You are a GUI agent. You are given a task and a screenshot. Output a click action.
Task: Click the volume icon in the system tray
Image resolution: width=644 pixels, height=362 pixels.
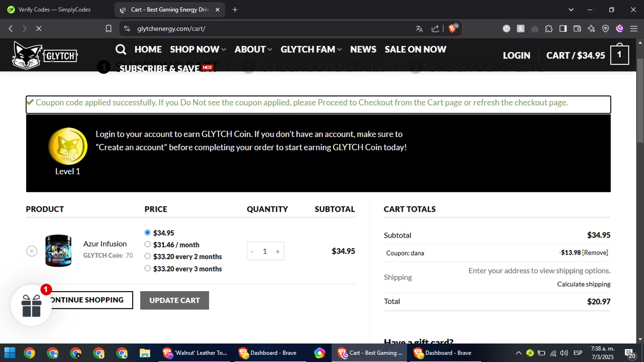[x=564, y=353]
